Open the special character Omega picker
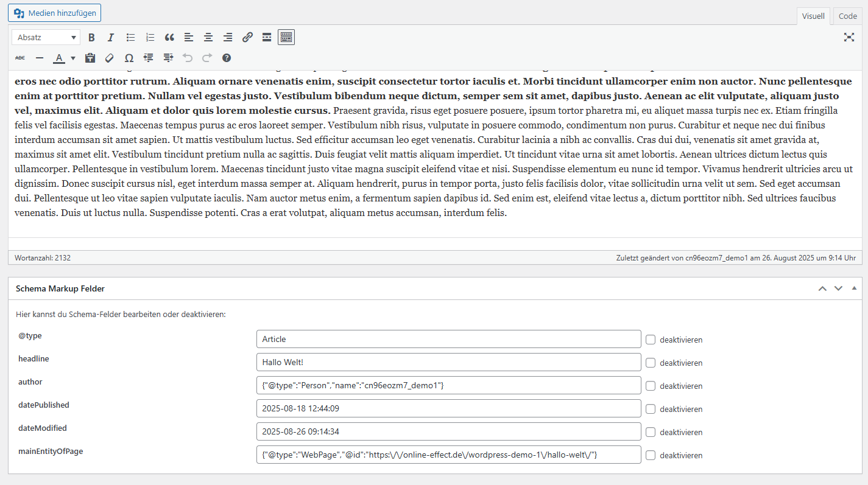 pyautogui.click(x=129, y=58)
